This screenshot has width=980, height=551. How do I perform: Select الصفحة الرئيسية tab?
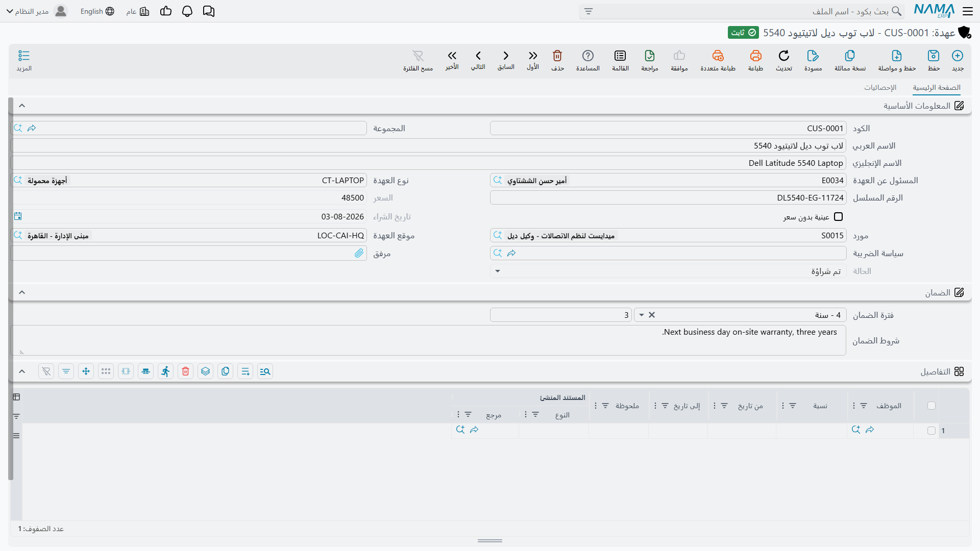(x=937, y=87)
